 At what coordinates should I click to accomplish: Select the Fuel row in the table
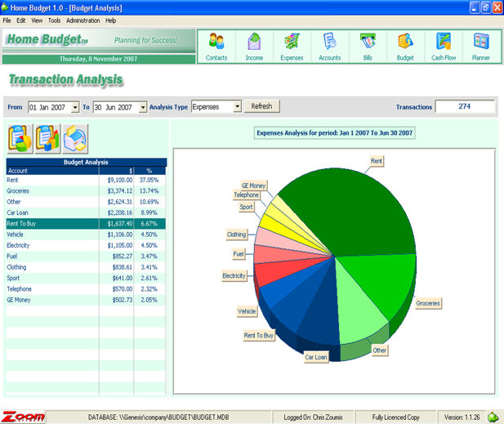[86, 257]
